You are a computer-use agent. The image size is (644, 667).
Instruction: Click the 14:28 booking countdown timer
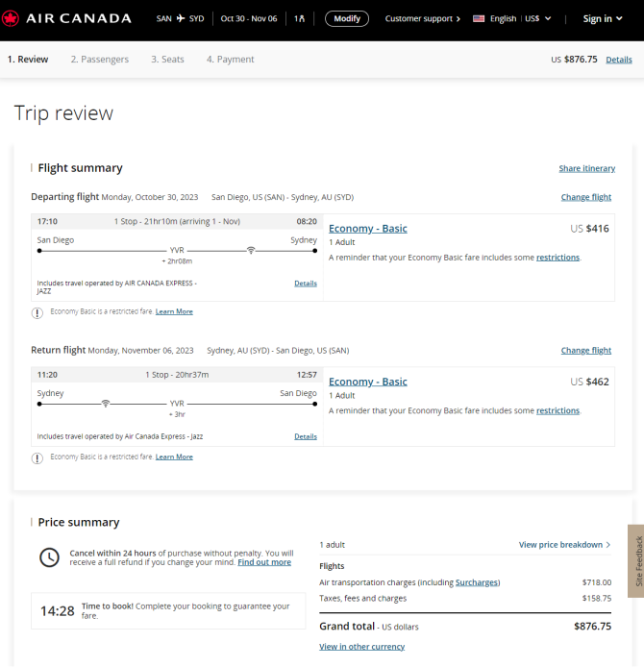[58, 611]
